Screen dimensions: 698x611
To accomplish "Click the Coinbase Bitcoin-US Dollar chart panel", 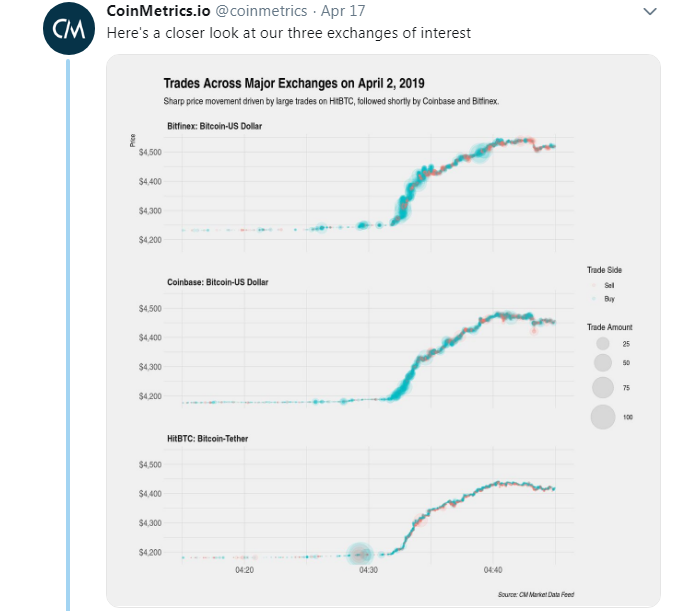I will pos(370,350).
